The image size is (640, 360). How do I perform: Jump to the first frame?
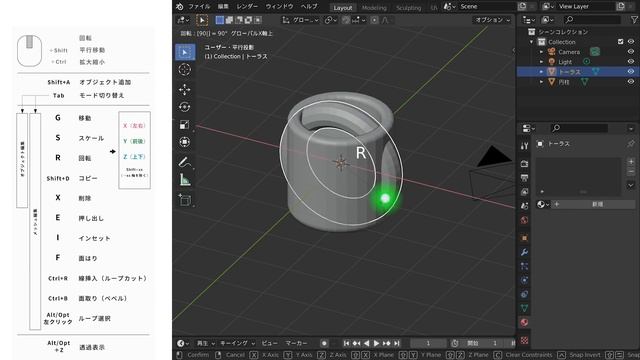(346, 343)
